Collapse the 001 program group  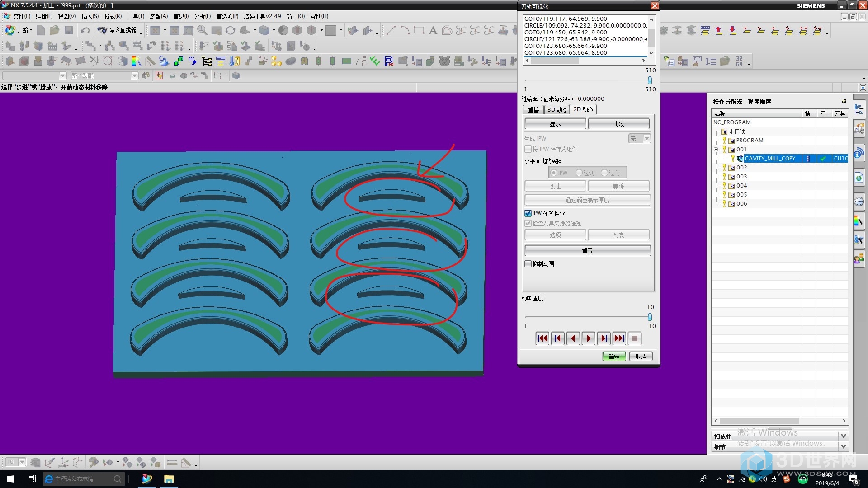(716, 150)
